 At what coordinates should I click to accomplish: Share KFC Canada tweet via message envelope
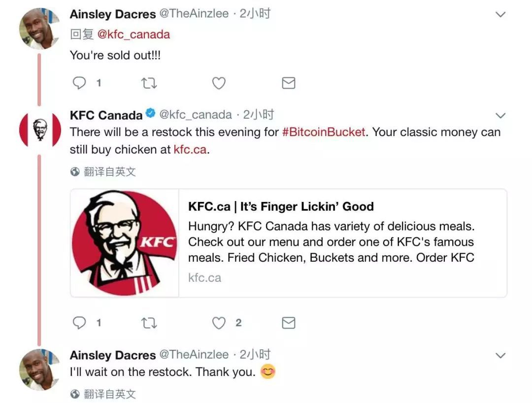click(288, 323)
